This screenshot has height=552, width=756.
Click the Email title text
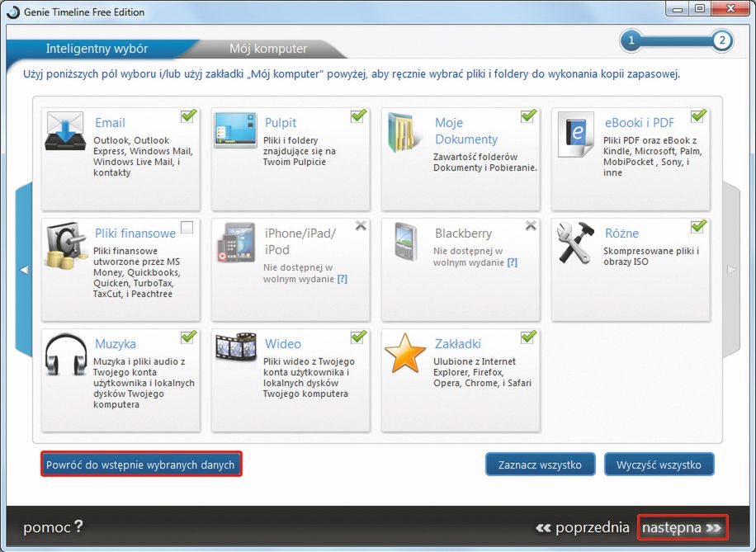click(110, 123)
